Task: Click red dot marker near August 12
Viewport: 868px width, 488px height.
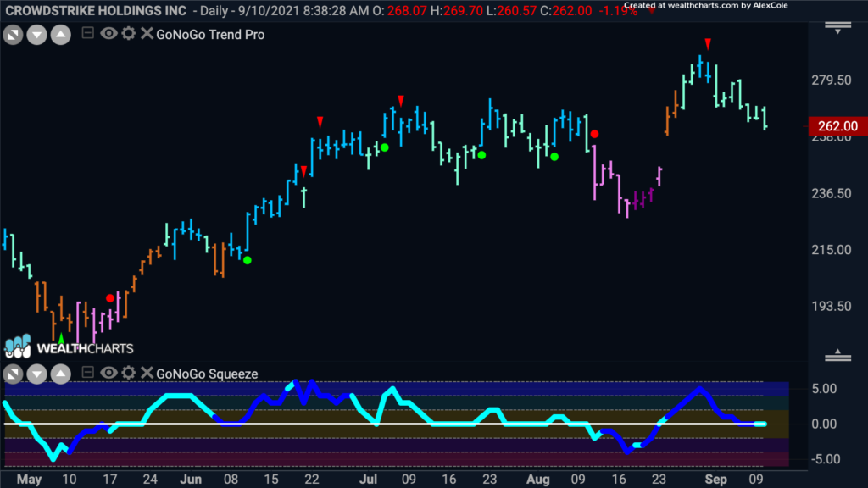Action: (x=594, y=134)
